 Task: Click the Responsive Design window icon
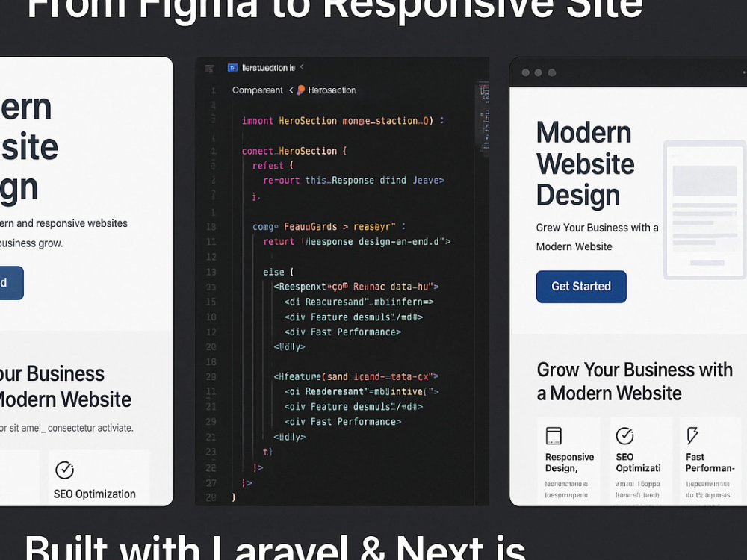click(554, 436)
